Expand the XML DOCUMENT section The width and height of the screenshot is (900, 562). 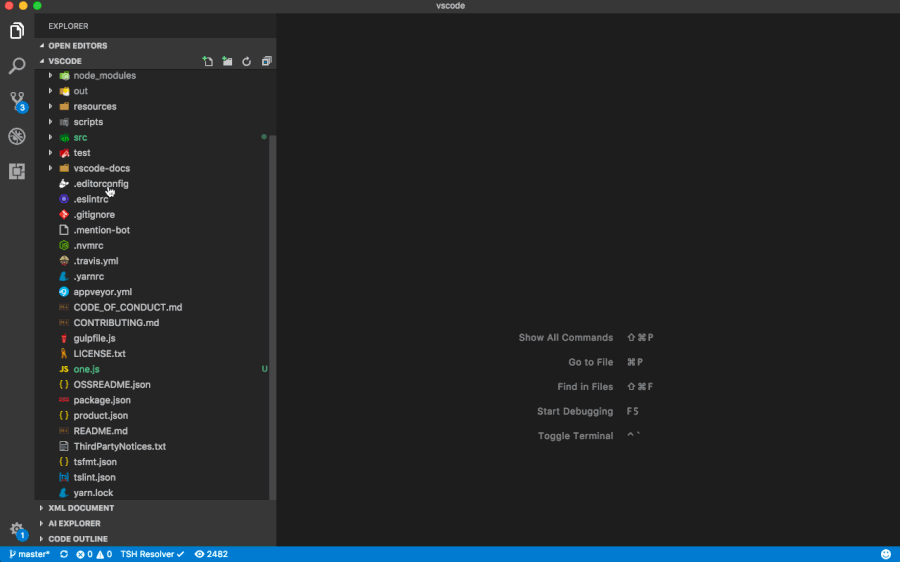[x=155, y=508]
